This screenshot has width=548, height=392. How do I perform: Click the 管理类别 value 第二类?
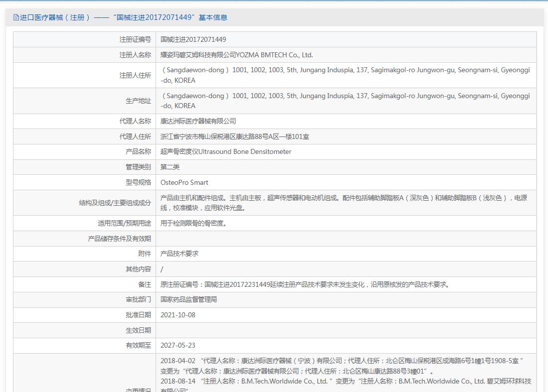point(170,167)
